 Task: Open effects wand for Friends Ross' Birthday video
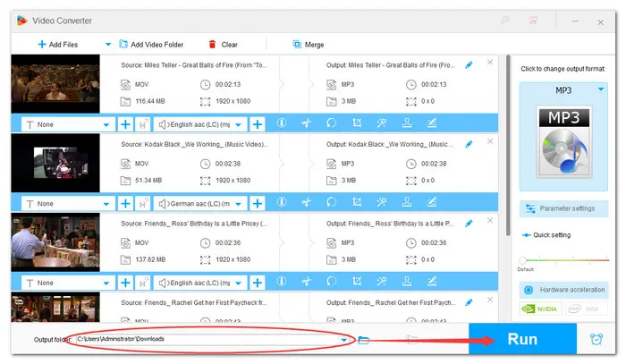click(381, 283)
